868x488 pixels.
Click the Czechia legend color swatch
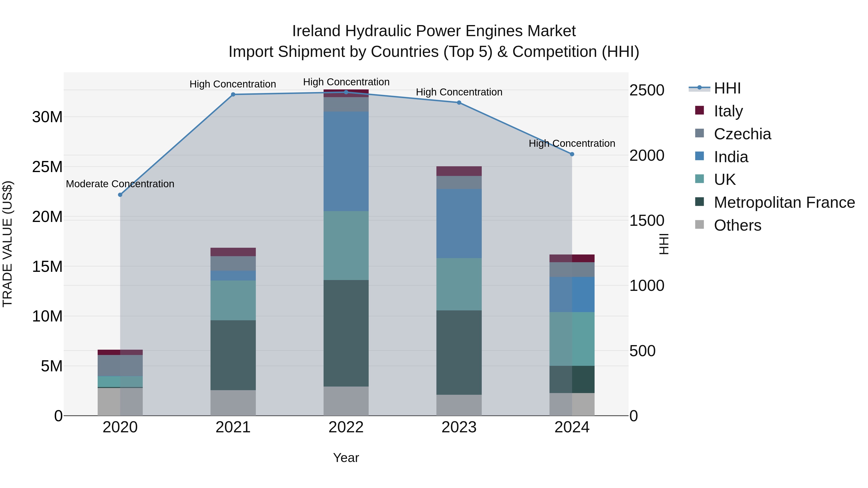point(699,133)
